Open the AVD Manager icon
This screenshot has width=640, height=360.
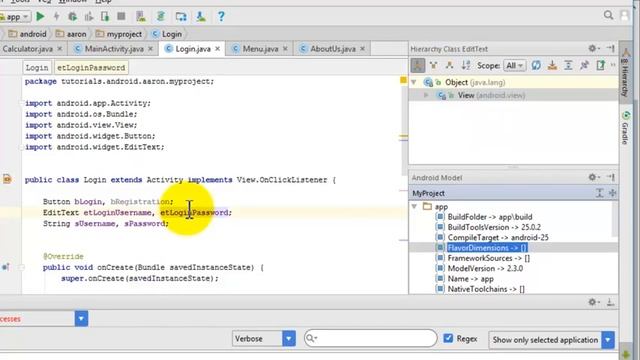(x=141, y=16)
